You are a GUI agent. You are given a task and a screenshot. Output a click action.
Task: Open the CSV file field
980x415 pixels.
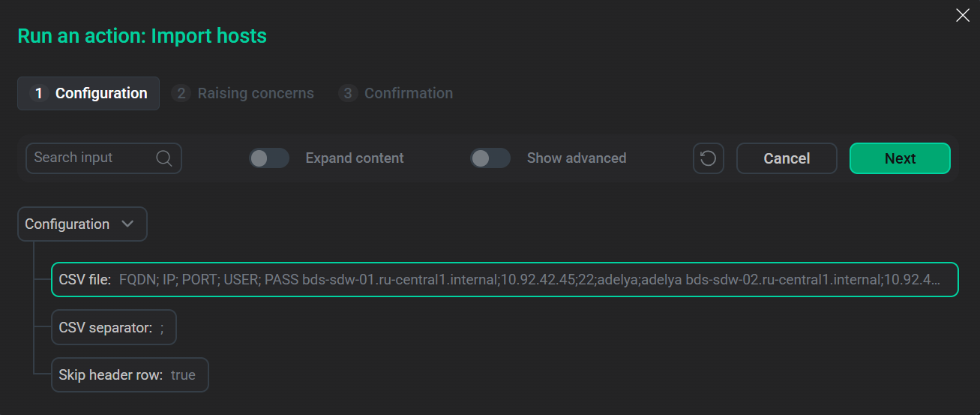(504, 280)
